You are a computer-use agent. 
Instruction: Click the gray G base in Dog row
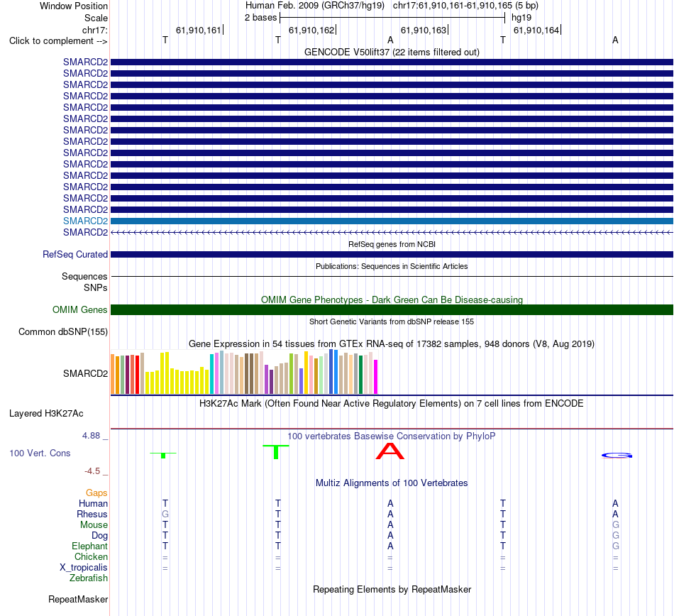616,536
